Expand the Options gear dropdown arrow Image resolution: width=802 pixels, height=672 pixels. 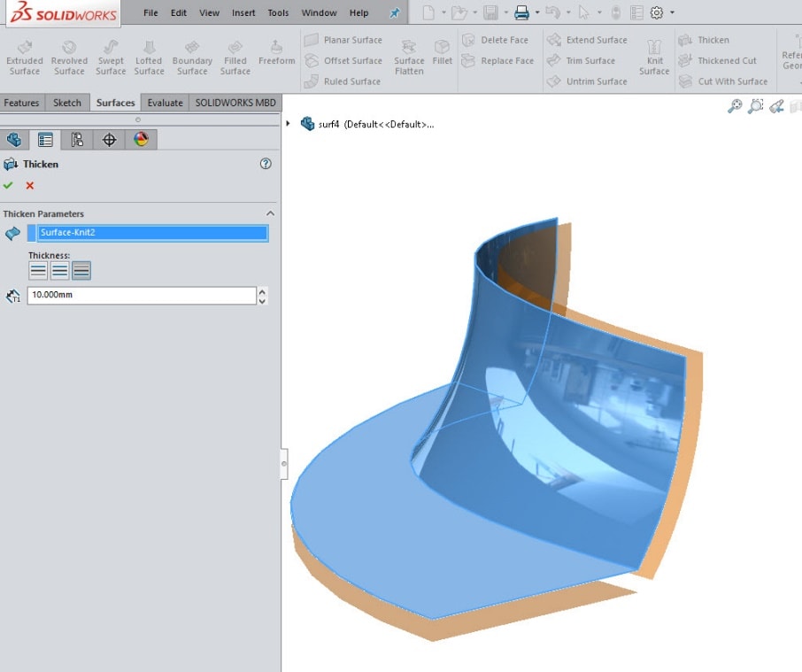pyautogui.click(x=672, y=12)
